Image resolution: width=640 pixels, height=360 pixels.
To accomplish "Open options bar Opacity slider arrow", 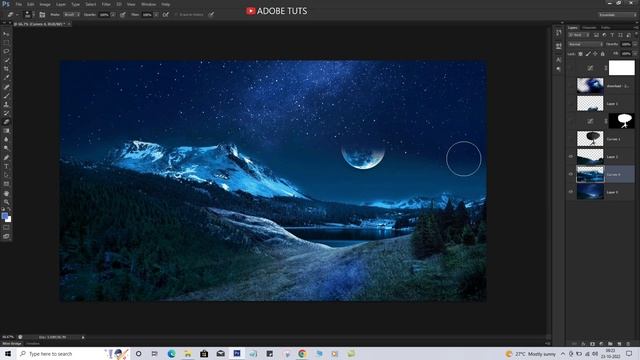I will [113, 15].
